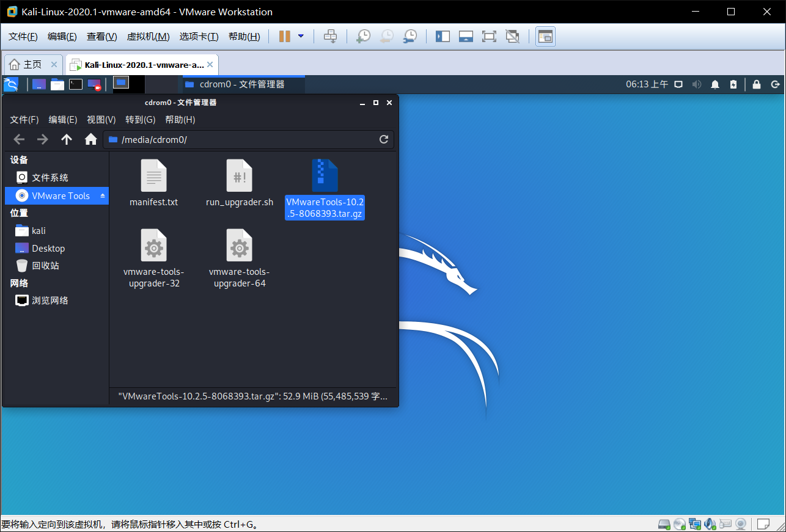Open the power options dropdown arrow beside pause
The height and width of the screenshot is (532, 786).
301,36
